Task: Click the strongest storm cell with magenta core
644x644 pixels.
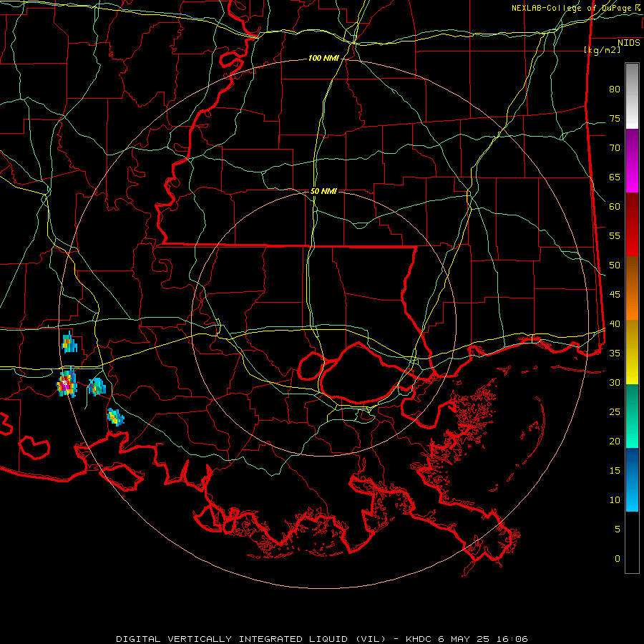Action: (x=66, y=384)
